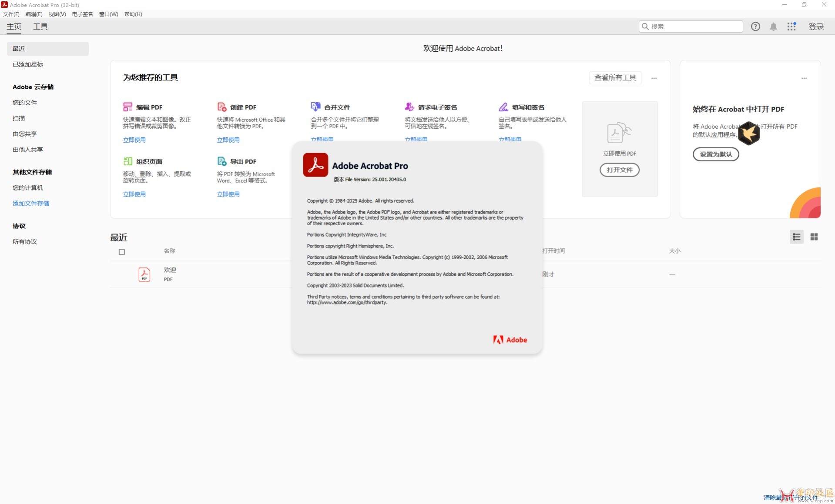Toggle the select-all checkbox in recent list
The image size is (835, 504).
122,252
